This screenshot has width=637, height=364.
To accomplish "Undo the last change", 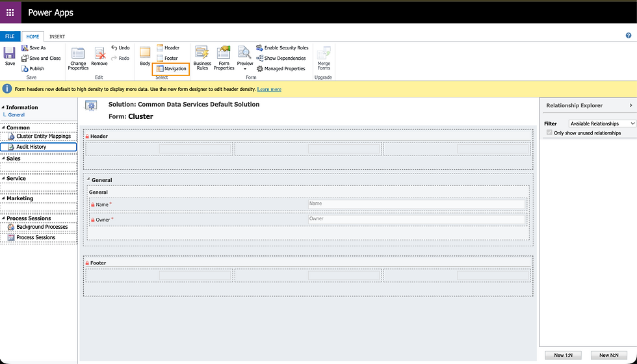I will click(x=120, y=48).
